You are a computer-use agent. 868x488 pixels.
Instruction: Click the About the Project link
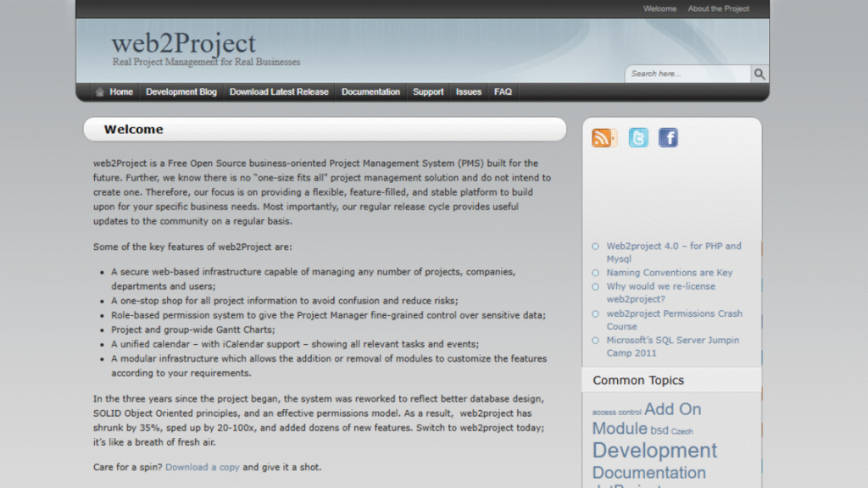718,8
